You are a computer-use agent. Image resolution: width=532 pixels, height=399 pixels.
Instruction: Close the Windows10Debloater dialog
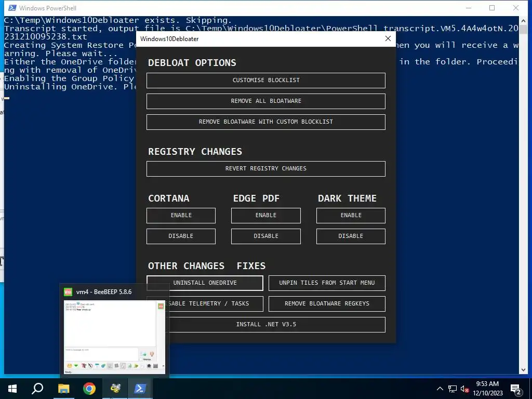[x=388, y=38]
